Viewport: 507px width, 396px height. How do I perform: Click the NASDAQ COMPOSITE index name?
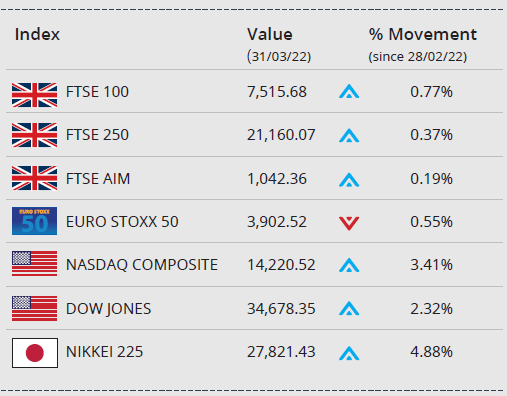coord(142,265)
